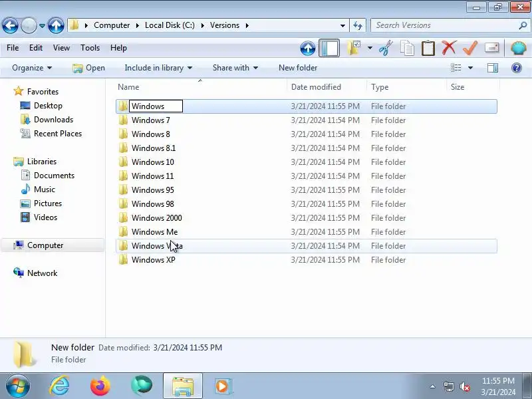532x399 pixels.
Task: Open the Tools menu
Action: pyautogui.click(x=90, y=48)
